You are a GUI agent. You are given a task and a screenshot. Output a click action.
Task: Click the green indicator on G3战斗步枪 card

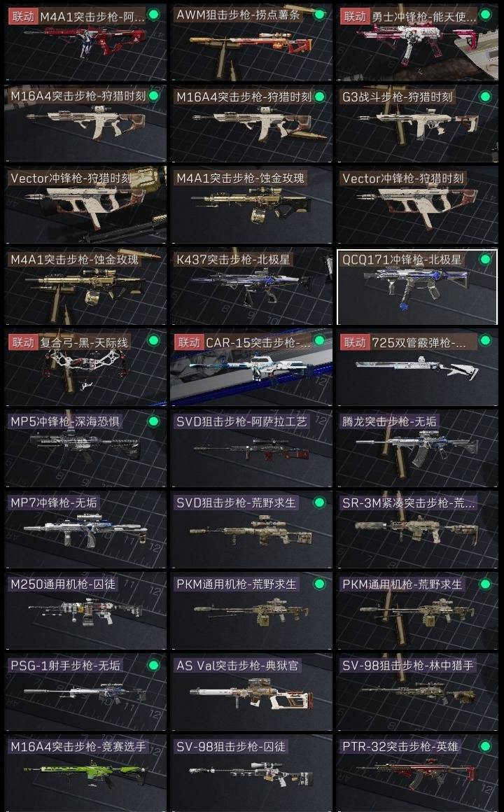[485, 97]
